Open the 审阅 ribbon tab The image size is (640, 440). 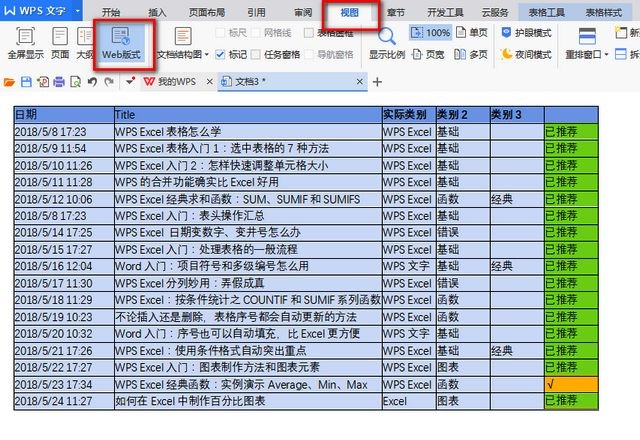pyautogui.click(x=303, y=12)
